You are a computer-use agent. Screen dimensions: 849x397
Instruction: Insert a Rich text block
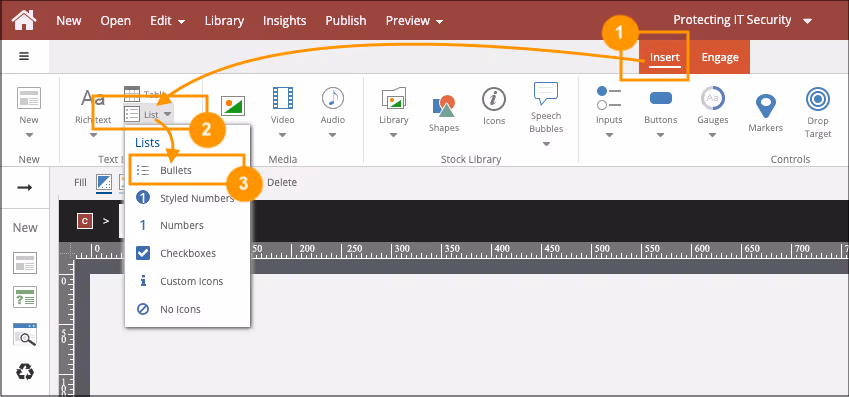(x=93, y=107)
